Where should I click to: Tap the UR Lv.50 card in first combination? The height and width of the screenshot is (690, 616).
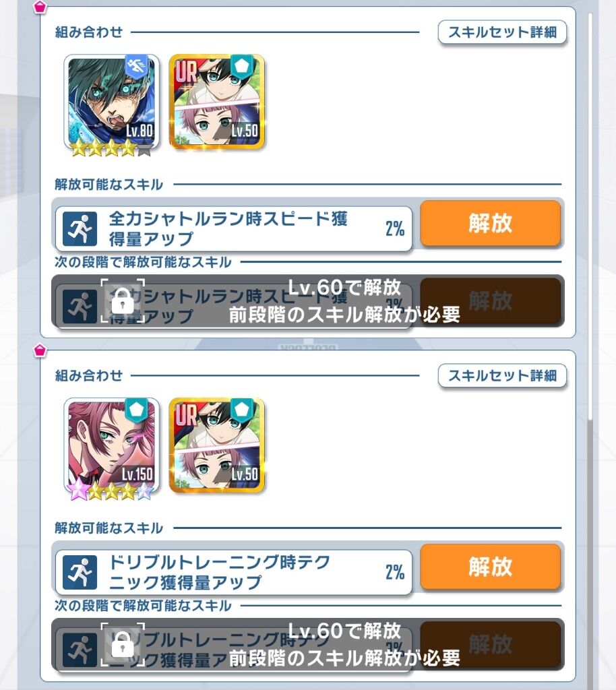point(217,102)
